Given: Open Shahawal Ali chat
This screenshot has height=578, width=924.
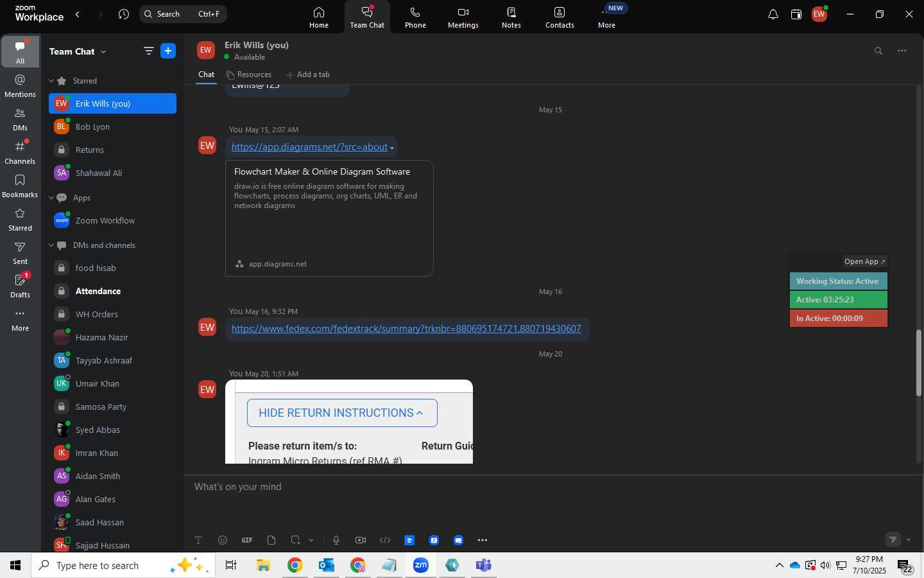Looking at the screenshot, I should (112, 173).
